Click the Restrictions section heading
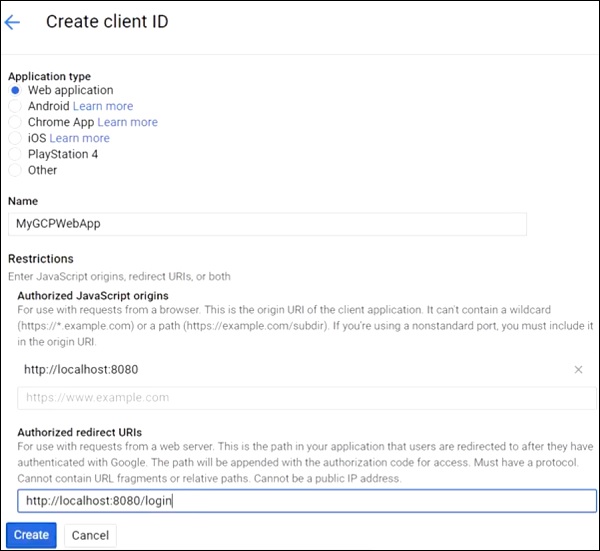The width and height of the screenshot is (600, 551). [x=41, y=259]
